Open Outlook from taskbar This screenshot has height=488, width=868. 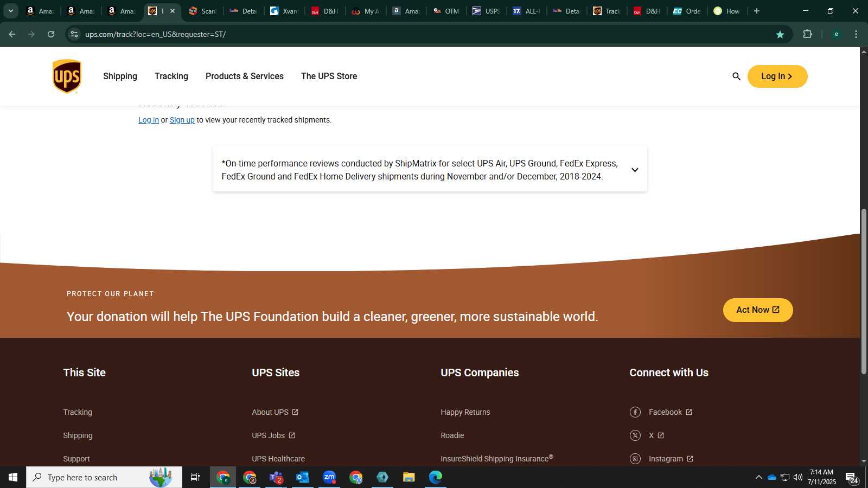303,477
